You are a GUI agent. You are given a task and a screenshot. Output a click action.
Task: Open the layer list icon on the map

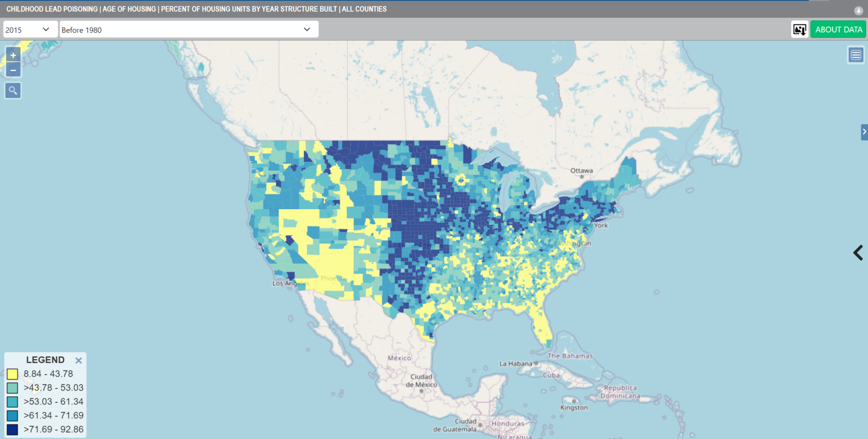tap(856, 55)
